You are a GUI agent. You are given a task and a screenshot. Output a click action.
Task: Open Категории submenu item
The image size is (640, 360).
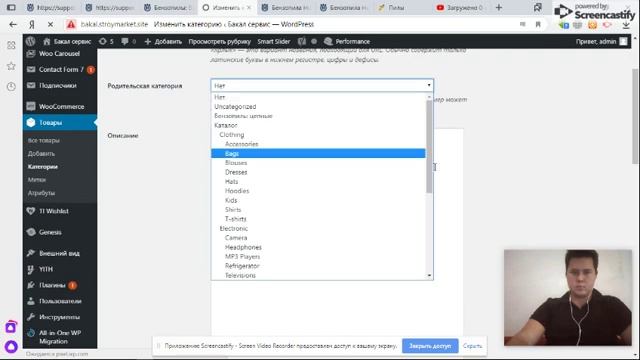point(42,167)
